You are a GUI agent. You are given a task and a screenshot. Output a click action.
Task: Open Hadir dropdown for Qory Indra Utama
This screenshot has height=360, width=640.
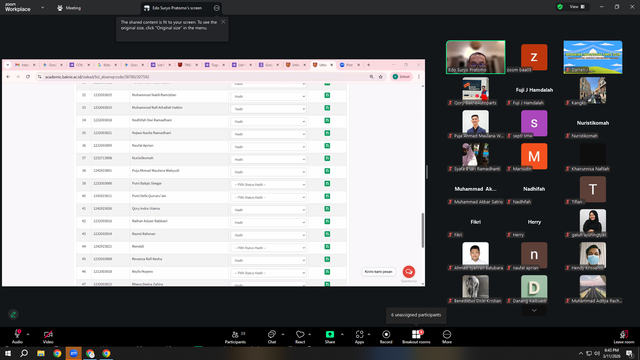point(268,210)
